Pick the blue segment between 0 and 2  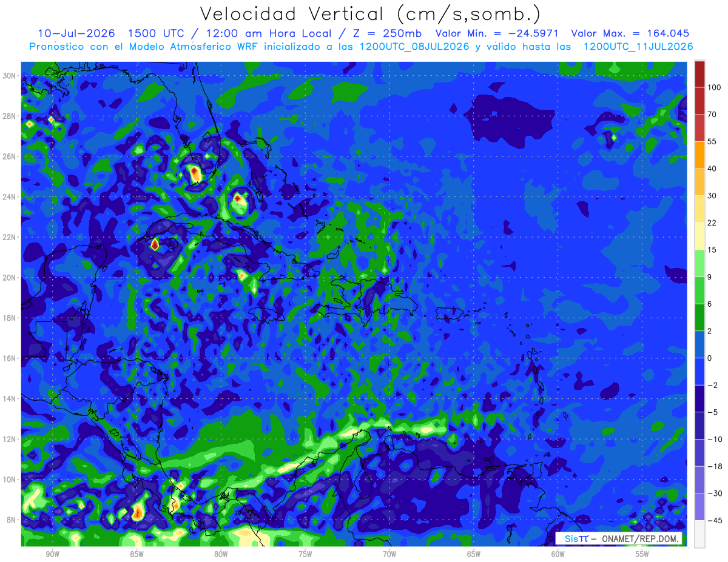pos(699,344)
